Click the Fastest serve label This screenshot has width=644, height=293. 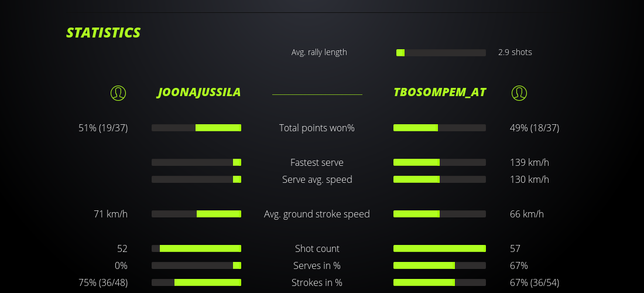coord(317,162)
